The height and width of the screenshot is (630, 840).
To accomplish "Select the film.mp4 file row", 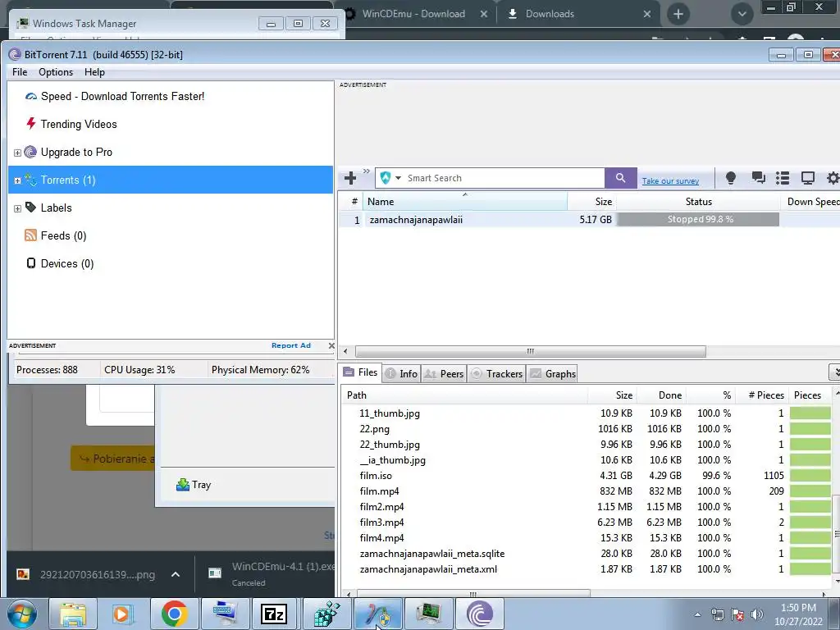I will click(587, 491).
